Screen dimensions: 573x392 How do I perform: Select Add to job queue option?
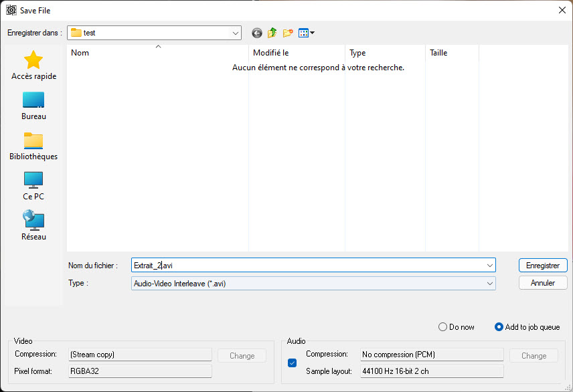[x=527, y=327]
